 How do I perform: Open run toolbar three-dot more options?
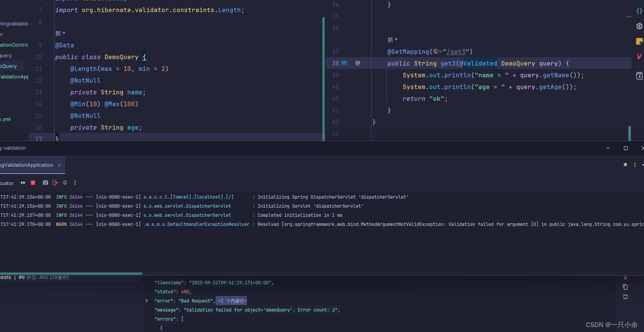pos(75,183)
